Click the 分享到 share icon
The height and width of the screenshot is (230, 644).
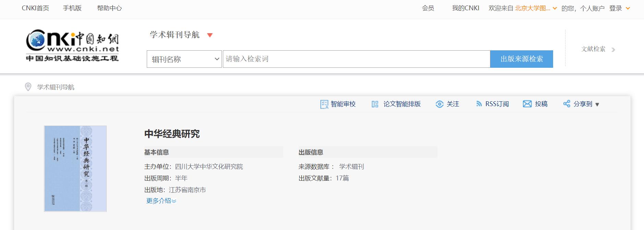pos(567,104)
